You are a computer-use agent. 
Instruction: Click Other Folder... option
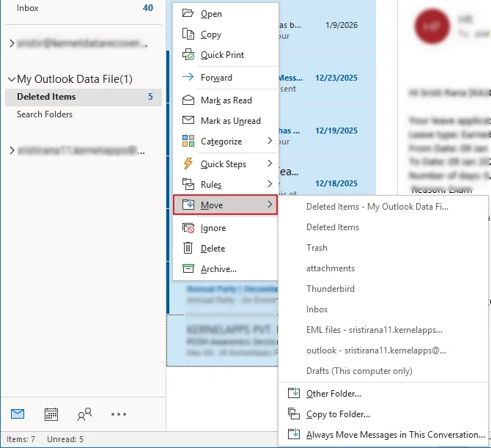pos(333,394)
